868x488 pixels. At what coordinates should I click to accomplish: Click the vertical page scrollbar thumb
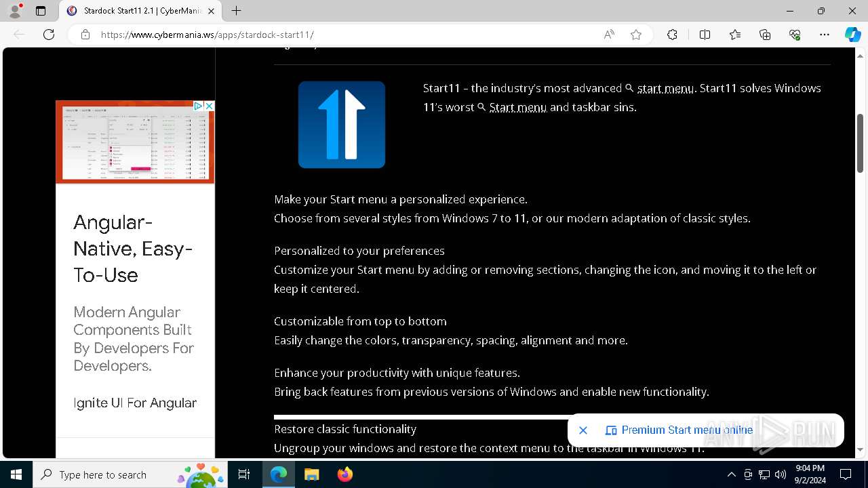[860, 142]
